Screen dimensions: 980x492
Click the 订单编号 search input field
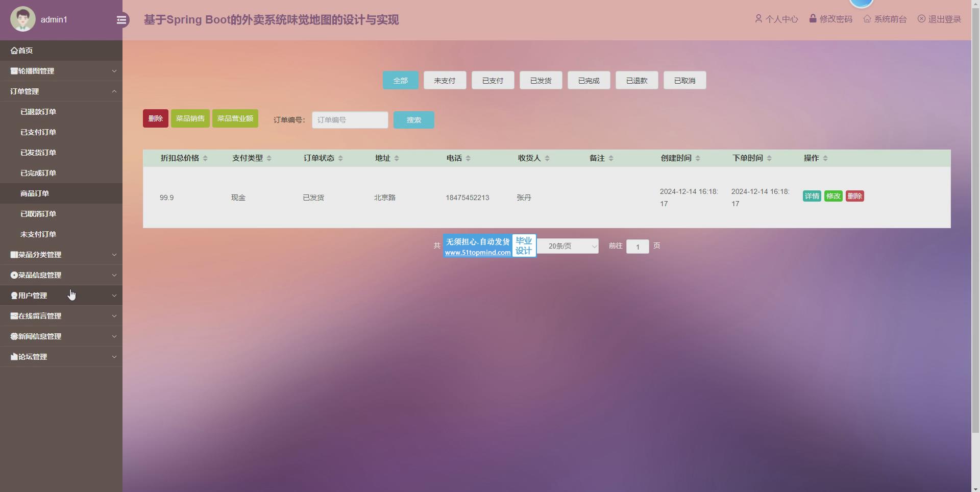(x=350, y=120)
